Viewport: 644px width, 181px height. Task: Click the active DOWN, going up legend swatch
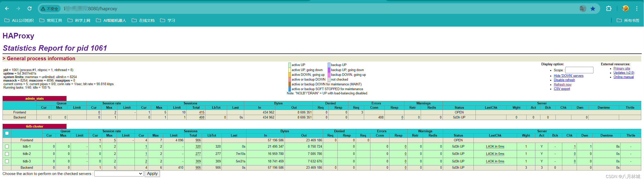coord(289,75)
